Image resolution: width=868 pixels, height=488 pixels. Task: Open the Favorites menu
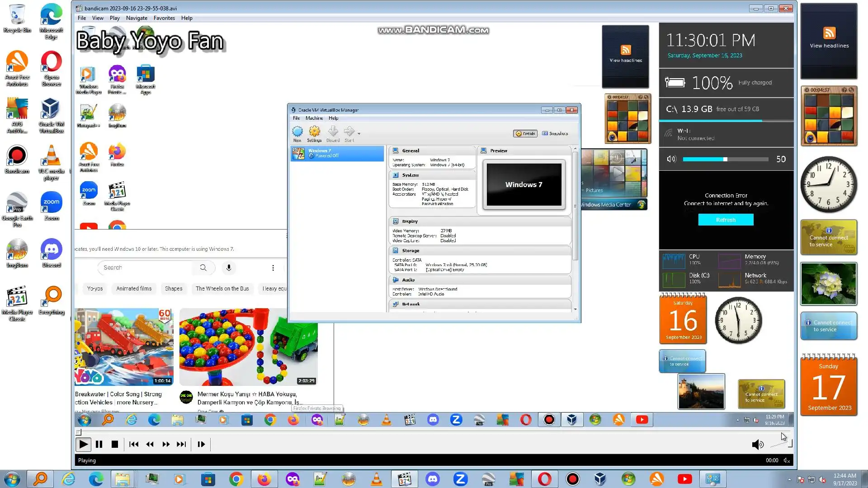pyautogui.click(x=164, y=18)
